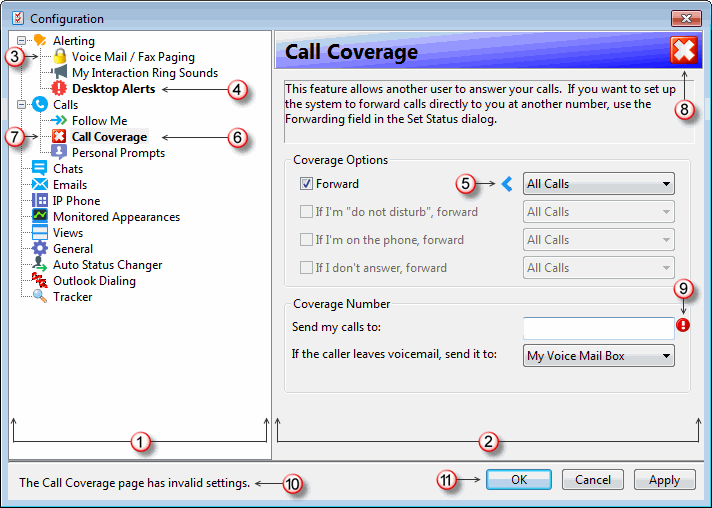Click the Tracker magnifier icon
The height and width of the screenshot is (508, 712).
(x=40, y=297)
